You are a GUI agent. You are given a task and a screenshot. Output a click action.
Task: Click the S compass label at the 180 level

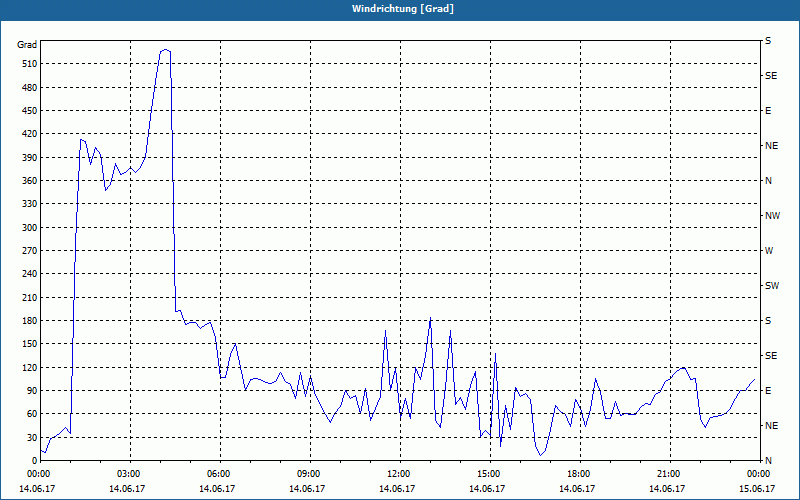point(768,321)
